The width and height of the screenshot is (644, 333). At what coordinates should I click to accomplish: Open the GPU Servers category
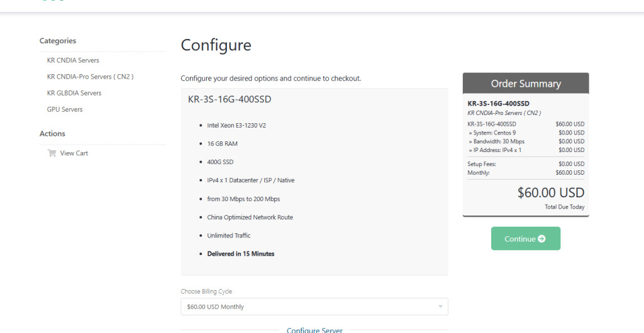coord(65,109)
